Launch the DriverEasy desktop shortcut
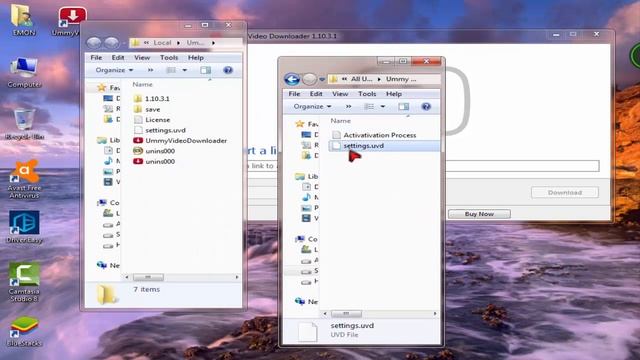This screenshot has height=360, width=640. pyautogui.click(x=24, y=227)
